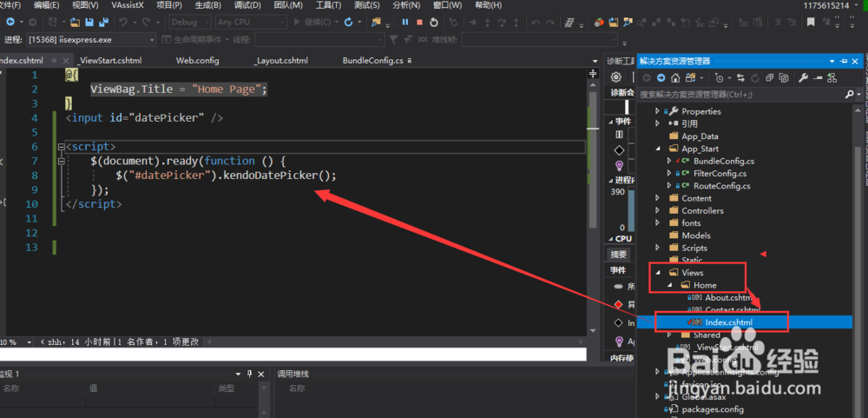The height and width of the screenshot is (418, 868).
Task: Click the 线程 thread combo box
Action: (x=319, y=40)
